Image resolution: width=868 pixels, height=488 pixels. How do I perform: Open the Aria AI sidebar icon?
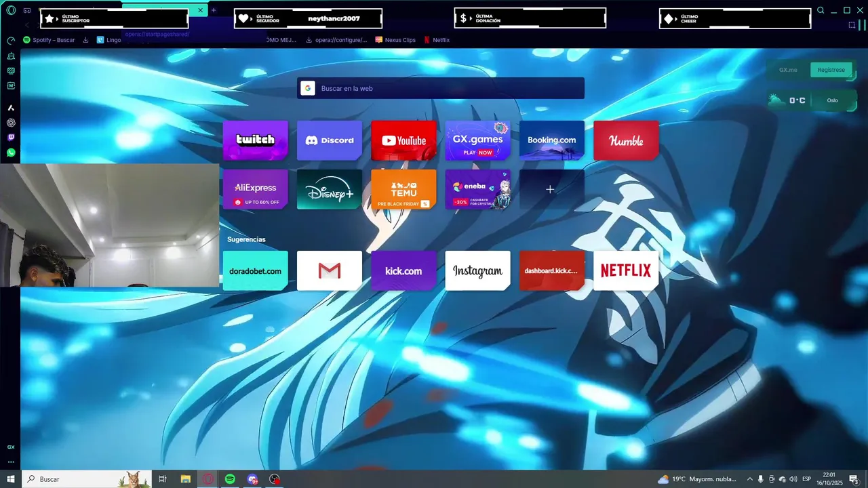tap(11, 108)
